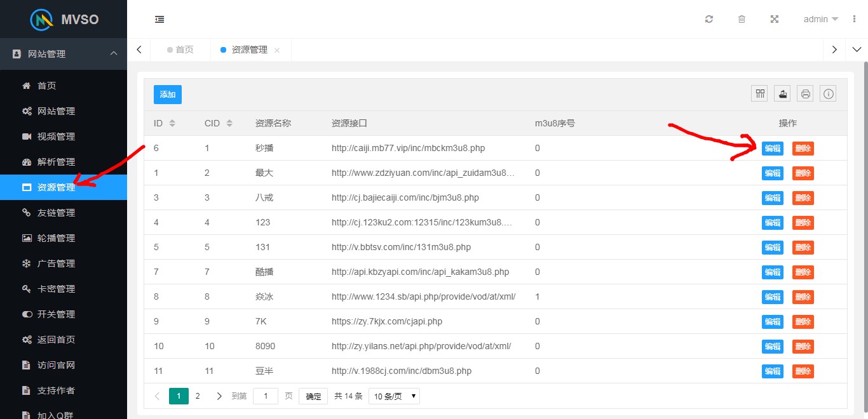Click the table info icon
The image size is (868, 419).
[828, 94]
